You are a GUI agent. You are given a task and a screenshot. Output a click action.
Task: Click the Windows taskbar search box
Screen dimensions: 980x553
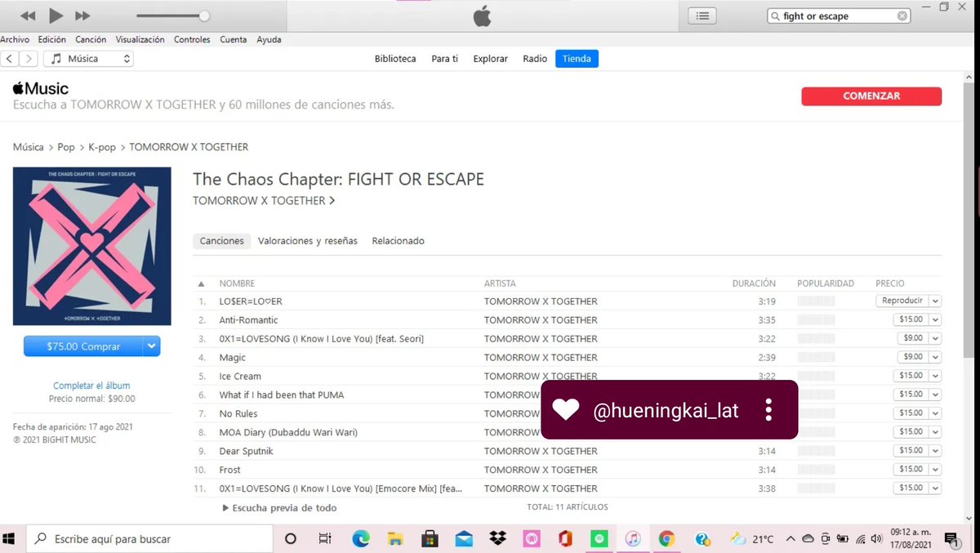tap(149, 539)
